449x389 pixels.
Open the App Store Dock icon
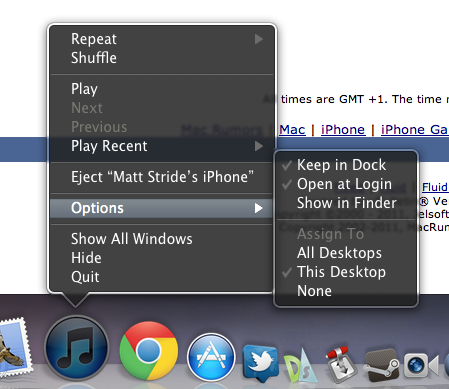coord(211,357)
